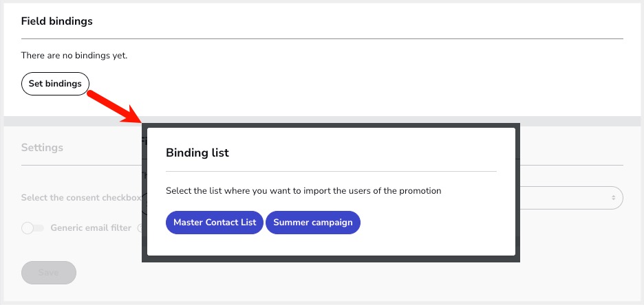This screenshot has height=305, width=644.
Task: Click the up-down arrows on consent select
Action: tap(613, 198)
